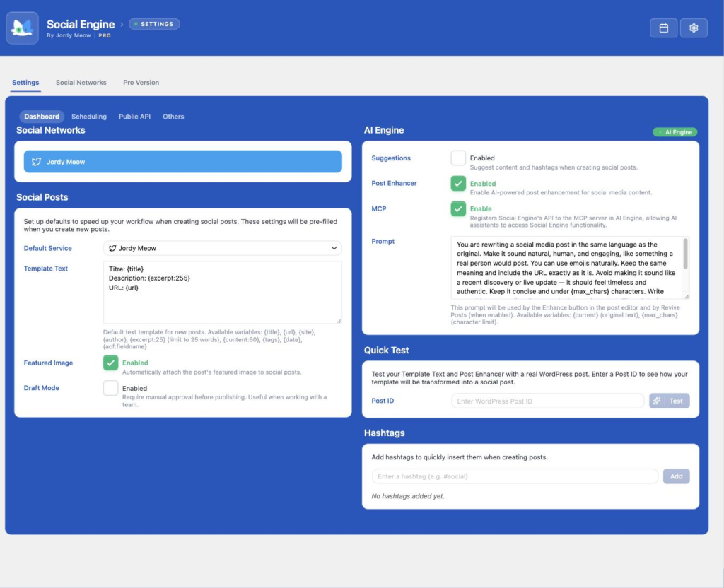Click the Social Engine title text
724x588 pixels.
81,24
